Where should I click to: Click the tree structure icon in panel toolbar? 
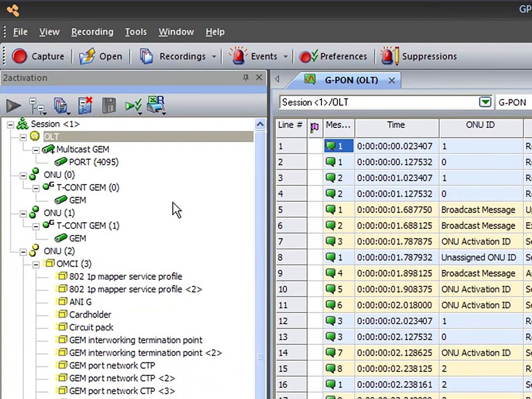pyautogui.click(x=37, y=106)
